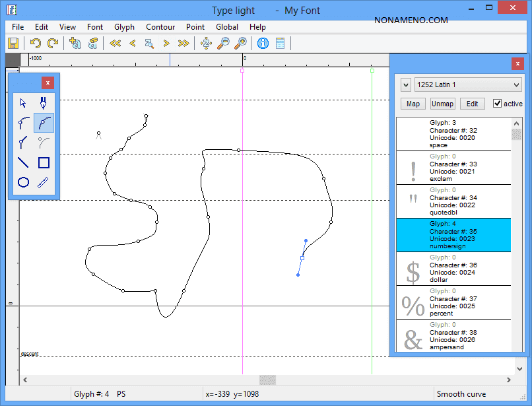This screenshot has width=532, height=406.
Task: Open the Contour menu
Action: 160,27
